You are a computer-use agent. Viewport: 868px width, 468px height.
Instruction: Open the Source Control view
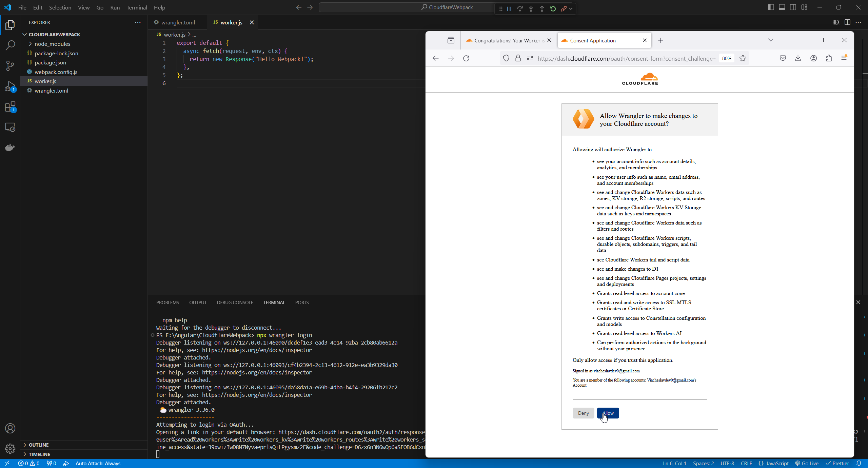(x=10, y=65)
